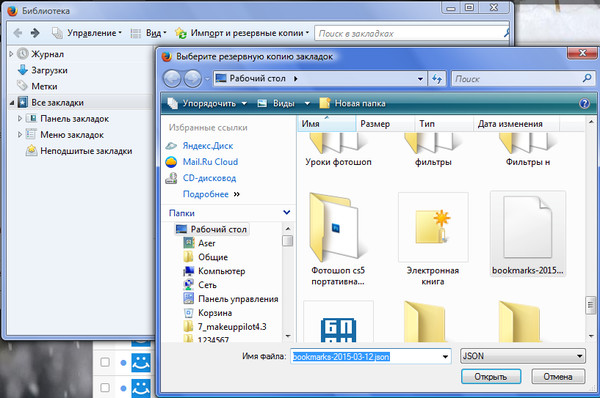This screenshot has width=600, height=398.
Task: Open help via blue question mark icon
Action: tap(584, 103)
